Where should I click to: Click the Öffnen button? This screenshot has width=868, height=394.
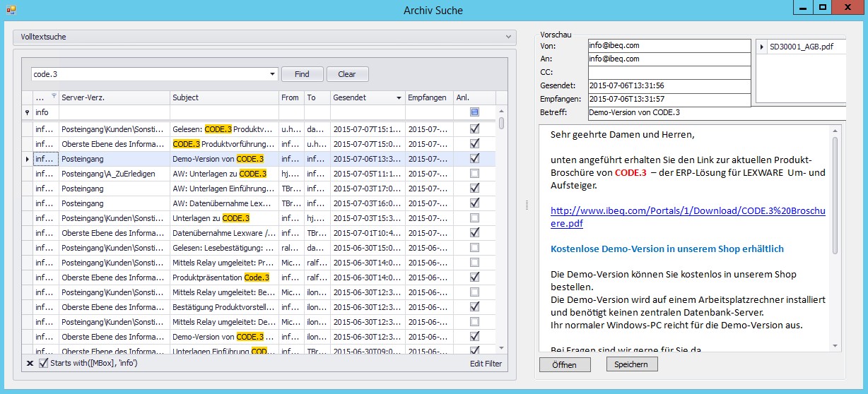565,365
